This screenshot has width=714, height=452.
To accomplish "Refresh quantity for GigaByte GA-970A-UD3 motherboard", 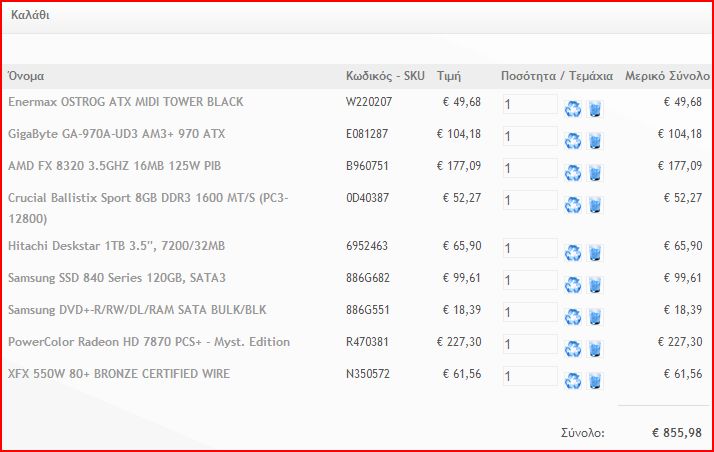I will click(573, 141).
